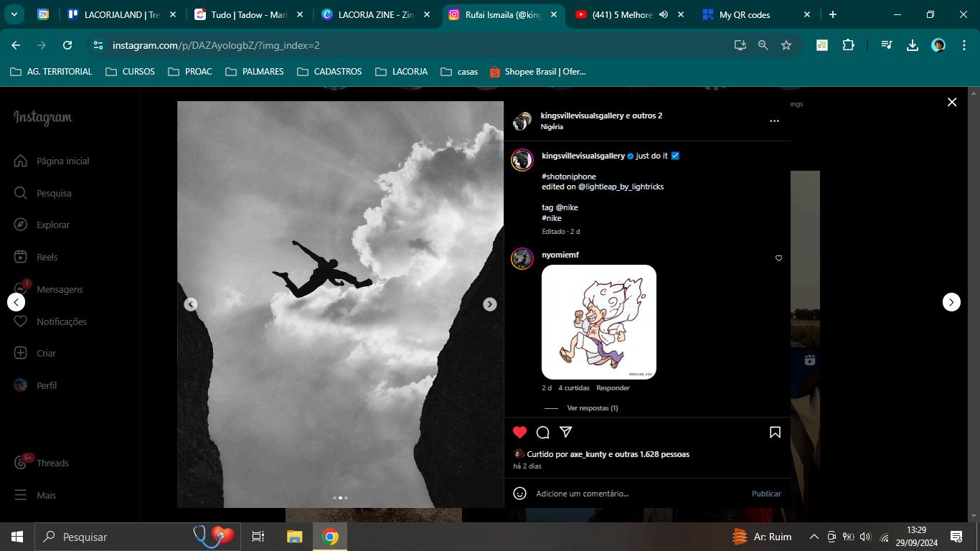The width and height of the screenshot is (980, 551).
Task: Share the post with the paper plane icon
Action: [x=566, y=432]
